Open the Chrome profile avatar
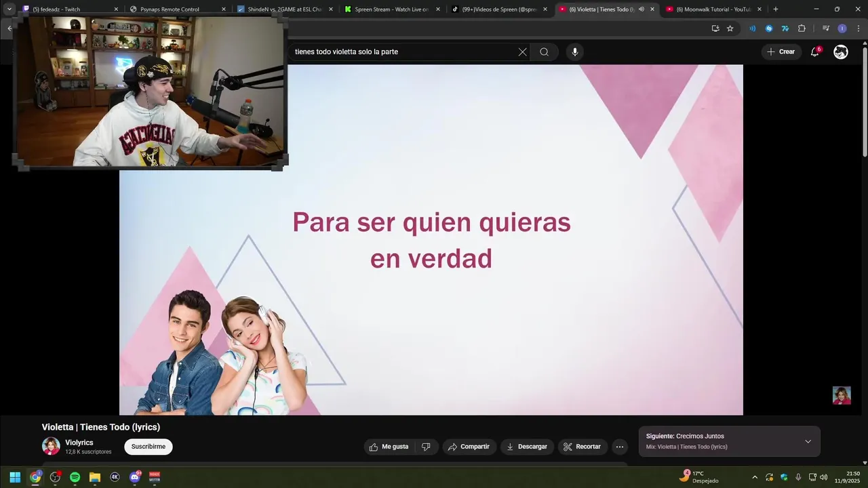Image resolution: width=868 pixels, height=488 pixels. click(842, 28)
